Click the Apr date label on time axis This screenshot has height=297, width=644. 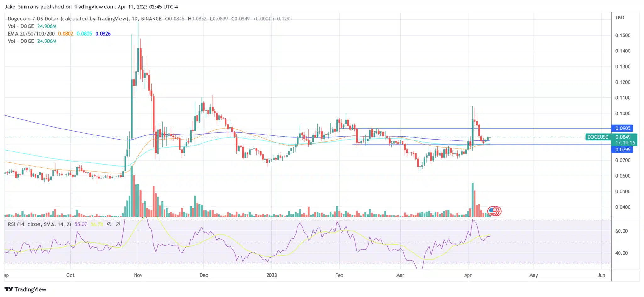[x=468, y=275]
